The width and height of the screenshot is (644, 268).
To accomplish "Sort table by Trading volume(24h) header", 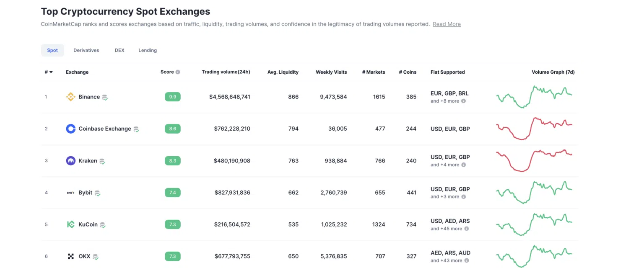I will coord(226,72).
